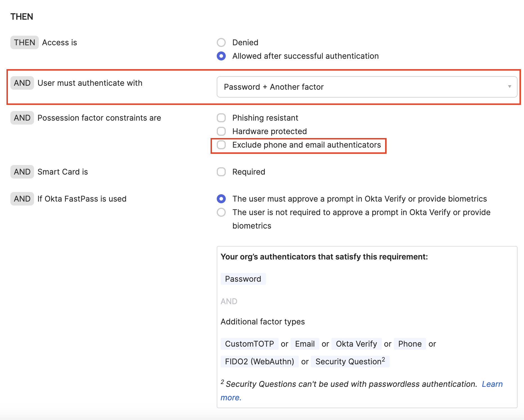Click the Password authenticator tag
The width and height of the screenshot is (524, 420).
[243, 279]
